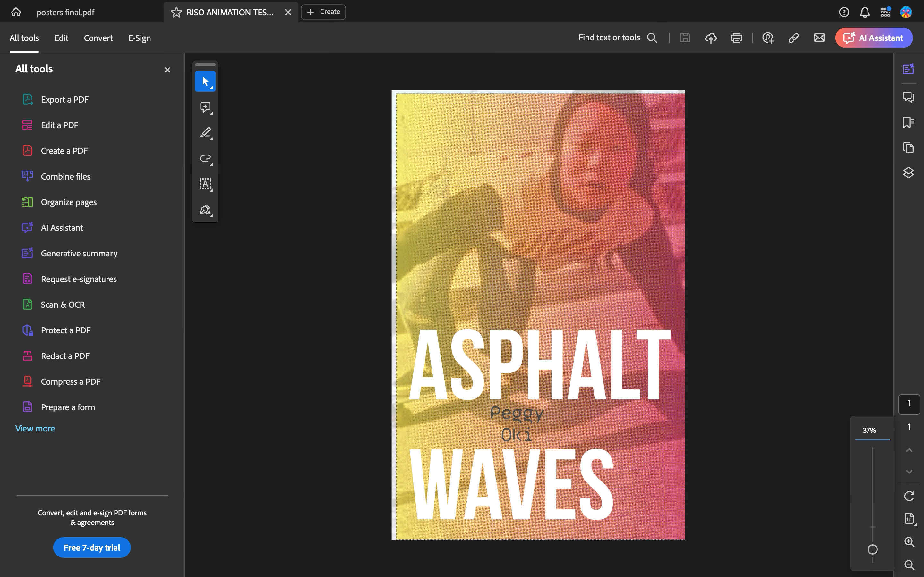The image size is (924, 577).
Task: Select the arrow selection tool
Action: click(205, 81)
